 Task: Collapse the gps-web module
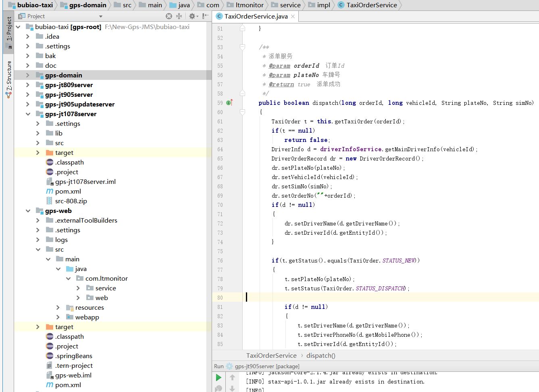coord(28,211)
